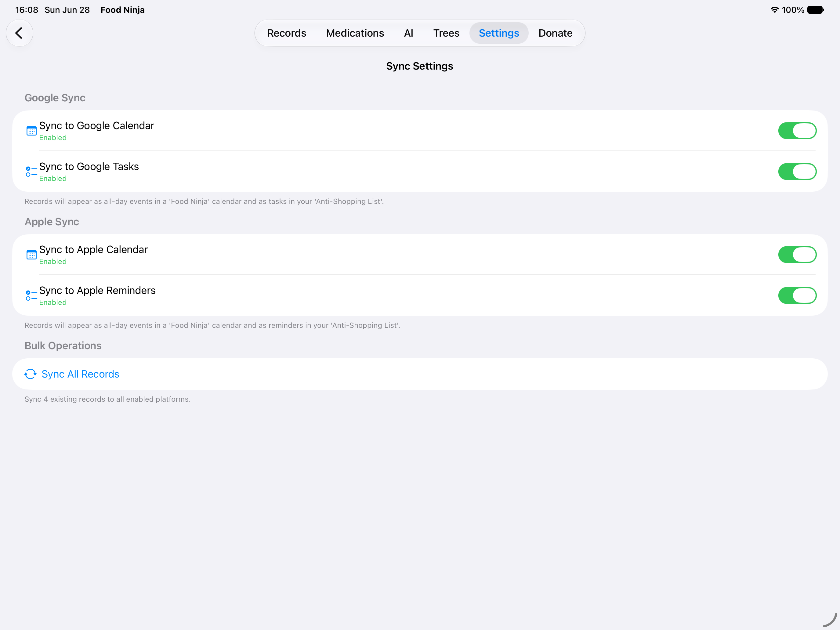The height and width of the screenshot is (630, 840).
Task: Tap the Wi-Fi status icon
Action: point(774,10)
